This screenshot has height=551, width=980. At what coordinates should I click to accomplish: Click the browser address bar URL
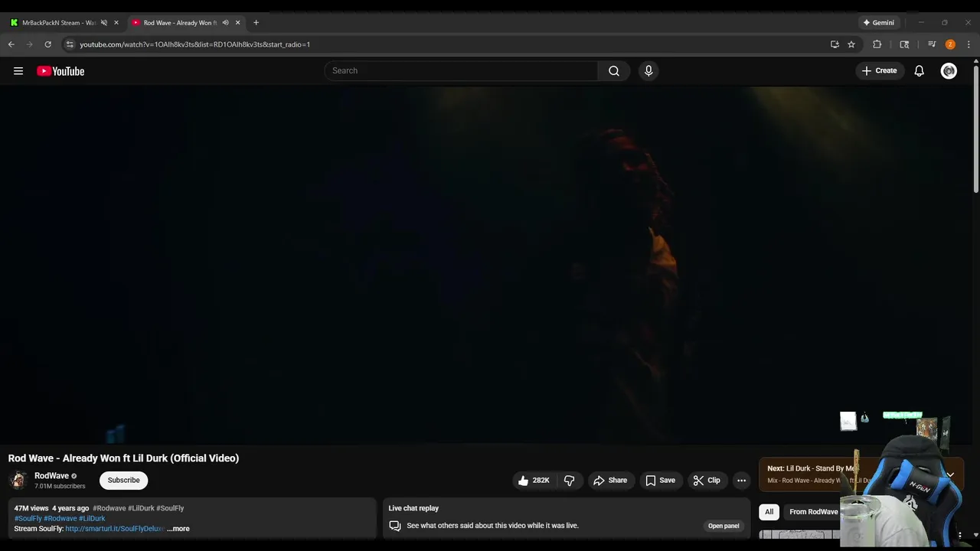click(x=194, y=44)
